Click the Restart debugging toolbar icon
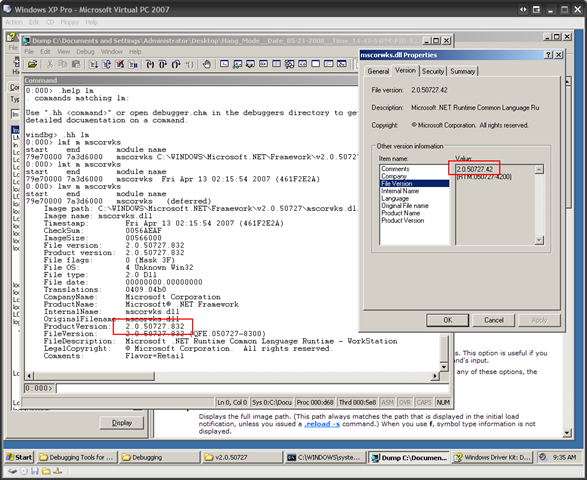 click(x=106, y=64)
